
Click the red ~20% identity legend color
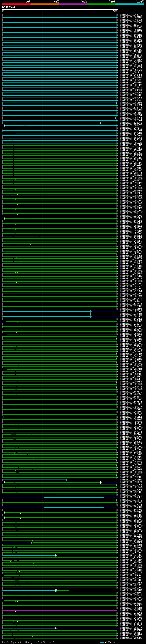pyautogui.click(x=16, y=4)
